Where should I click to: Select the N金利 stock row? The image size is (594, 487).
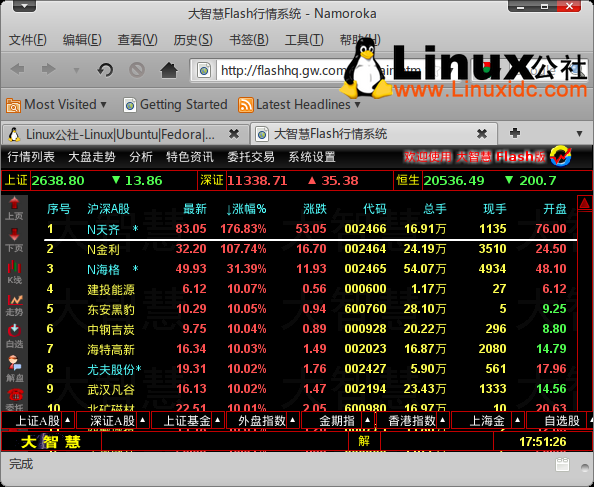(x=310, y=249)
